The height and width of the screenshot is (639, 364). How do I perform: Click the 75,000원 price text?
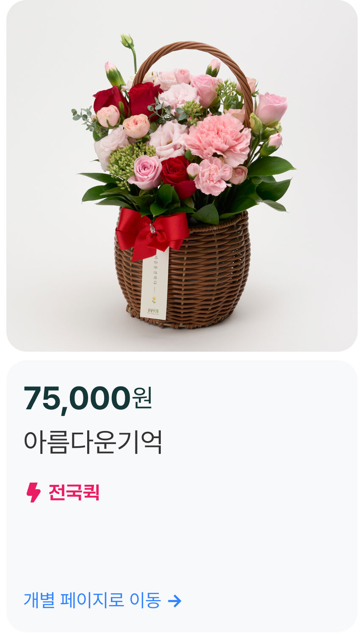coord(88,398)
